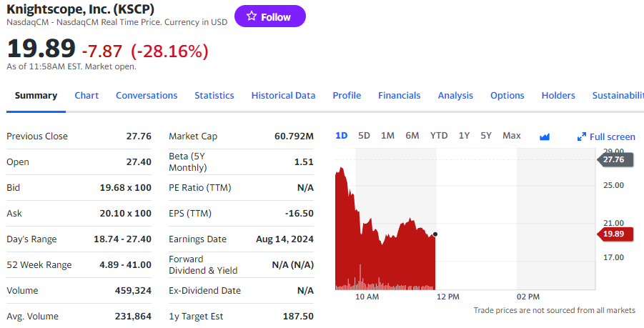Click the 1y Target Est value 187.50
The height and width of the screenshot is (328, 644).
(298, 317)
